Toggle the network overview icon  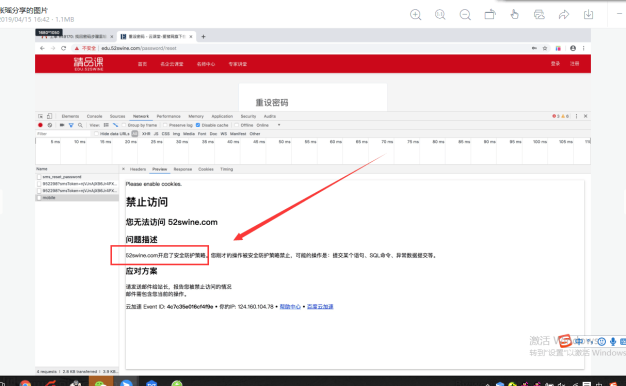point(115,125)
